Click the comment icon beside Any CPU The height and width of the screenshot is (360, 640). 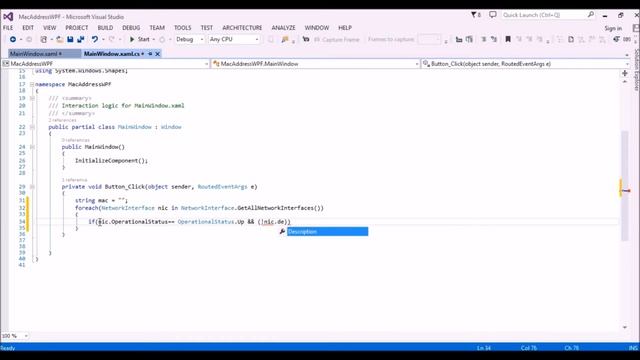click(285, 40)
